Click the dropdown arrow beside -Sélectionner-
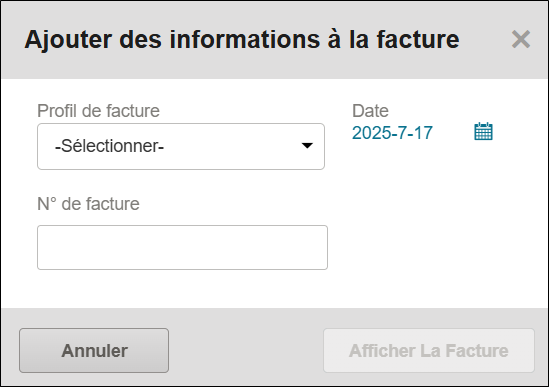The image size is (549, 387). (x=307, y=146)
